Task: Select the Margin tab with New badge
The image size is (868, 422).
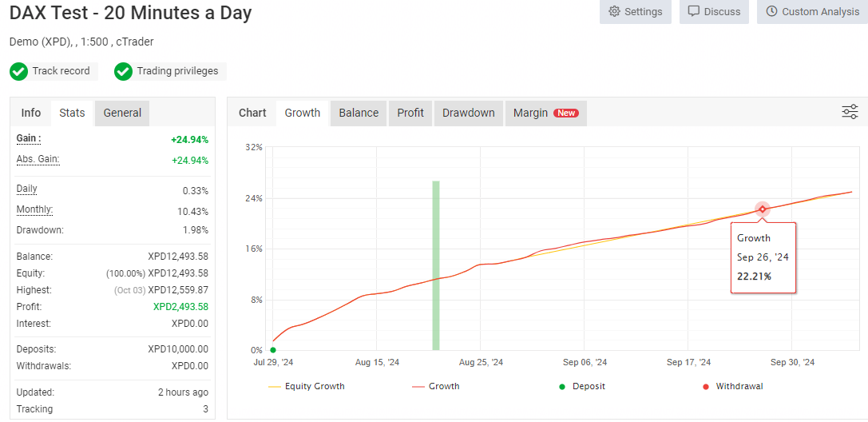Action: tap(546, 113)
